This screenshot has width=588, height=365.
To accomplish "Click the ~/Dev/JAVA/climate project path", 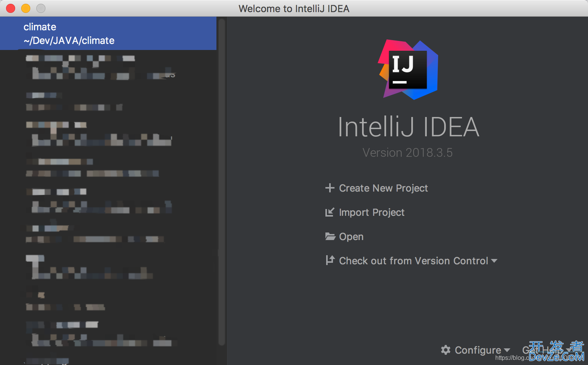I will pos(69,41).
